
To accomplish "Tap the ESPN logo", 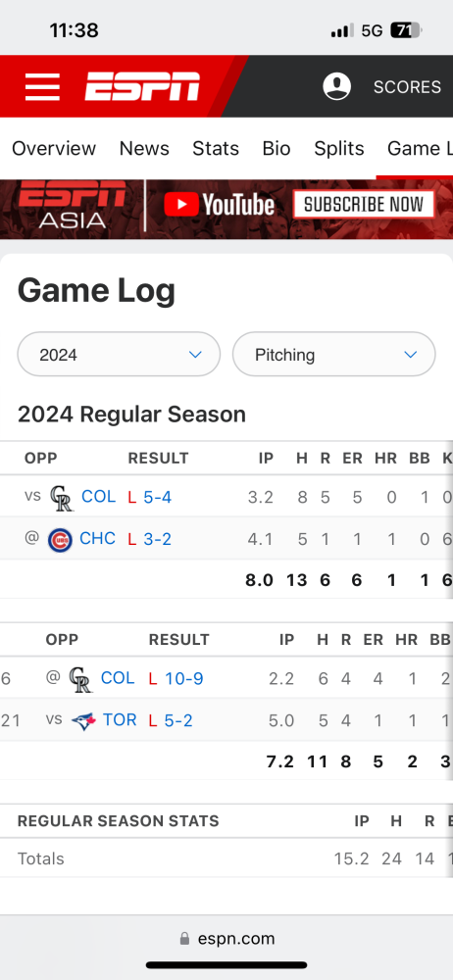I will pyautogui.click(x=142, y=86).
